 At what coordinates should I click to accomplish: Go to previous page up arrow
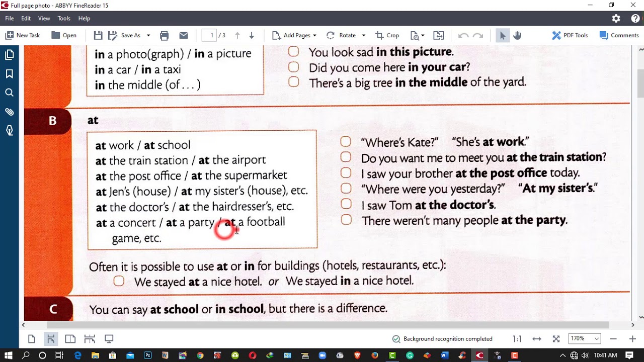(x=237, y=35)
